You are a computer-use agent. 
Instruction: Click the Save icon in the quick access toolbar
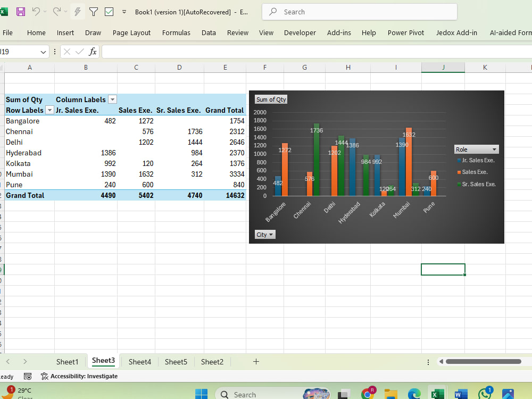21,12
